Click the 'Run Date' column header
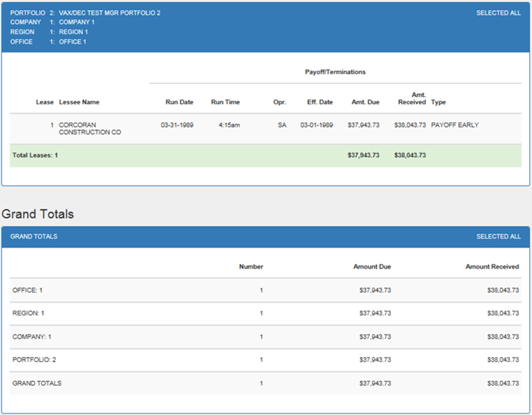Screen dimensions: 532x415 click(x=180, y=102)
